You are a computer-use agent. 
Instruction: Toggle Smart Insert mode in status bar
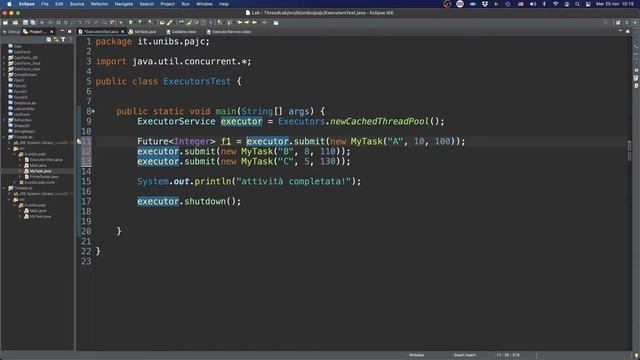click(464, 356)
